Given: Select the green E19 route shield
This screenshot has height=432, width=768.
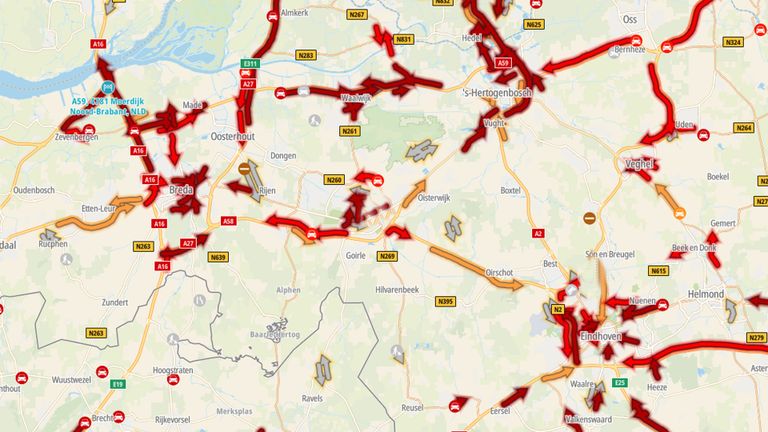Looking at the screenshot, I should tap(118, 384).
